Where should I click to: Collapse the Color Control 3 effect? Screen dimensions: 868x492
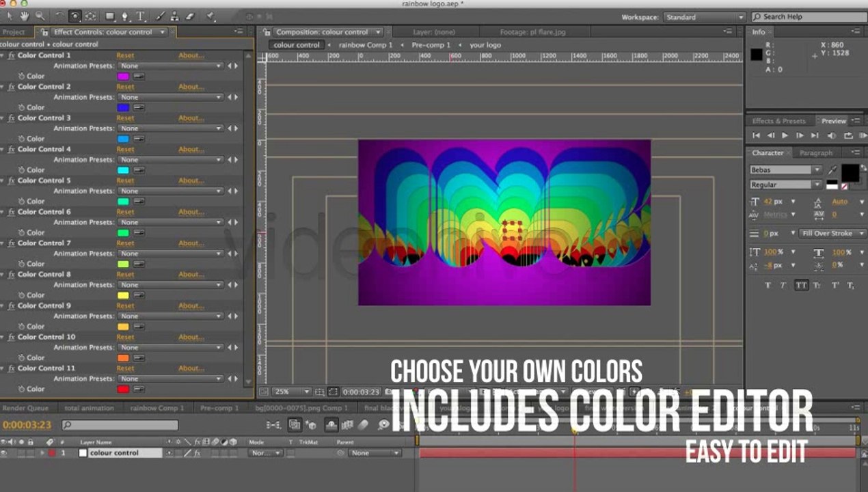tap(3, 118)
